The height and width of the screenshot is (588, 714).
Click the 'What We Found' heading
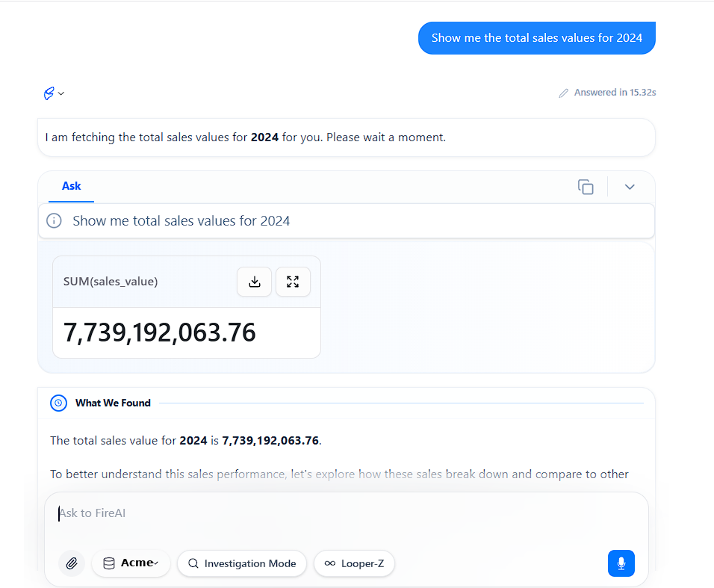click(x=113, y=403)
